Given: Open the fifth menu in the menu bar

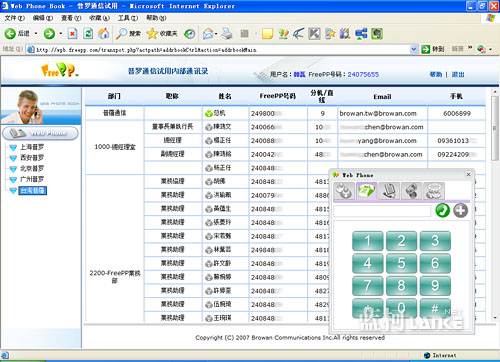Looking at the screenshot, I should click(x=128, y=18).
